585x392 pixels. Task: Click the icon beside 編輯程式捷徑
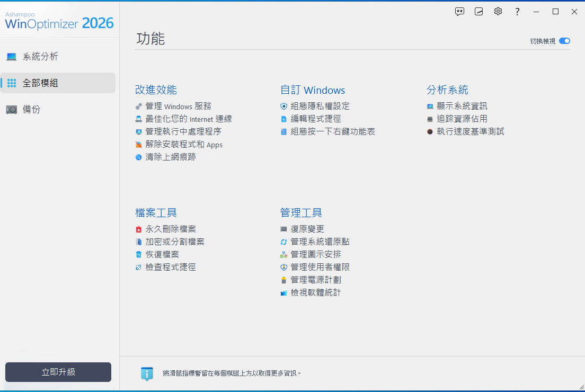[283, 119]
